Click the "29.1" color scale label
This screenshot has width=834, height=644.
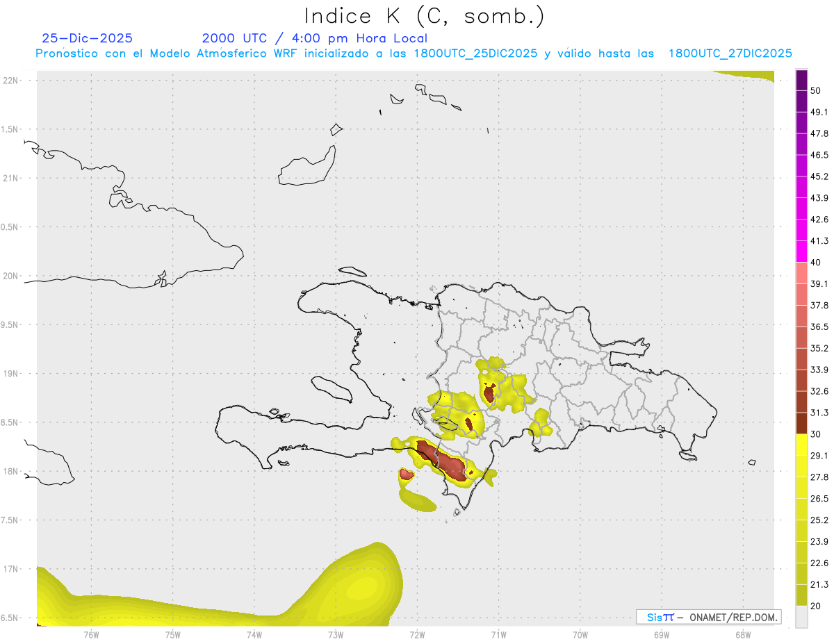[819, 456]
